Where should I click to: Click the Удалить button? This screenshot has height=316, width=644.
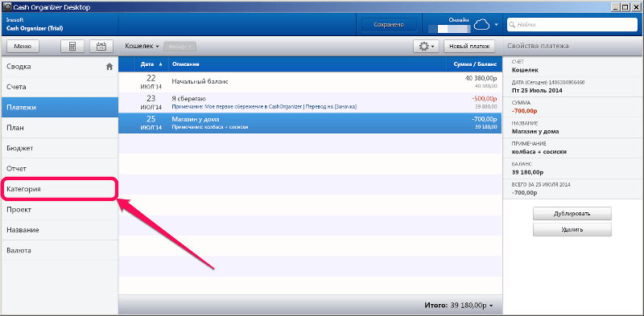(x=572, y=230)
